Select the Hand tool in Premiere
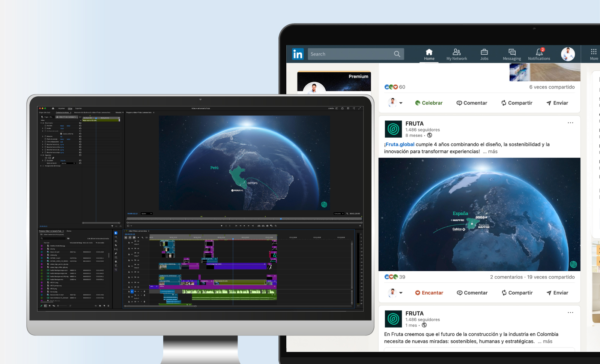Screen dimensions: 600x364 [116, 262]
